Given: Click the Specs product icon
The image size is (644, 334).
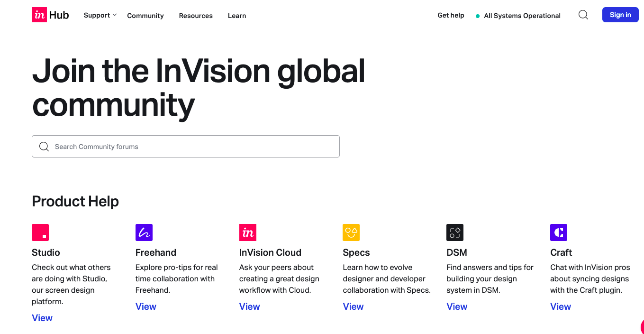Looking at the screenshot, I should tap(351, 232).
